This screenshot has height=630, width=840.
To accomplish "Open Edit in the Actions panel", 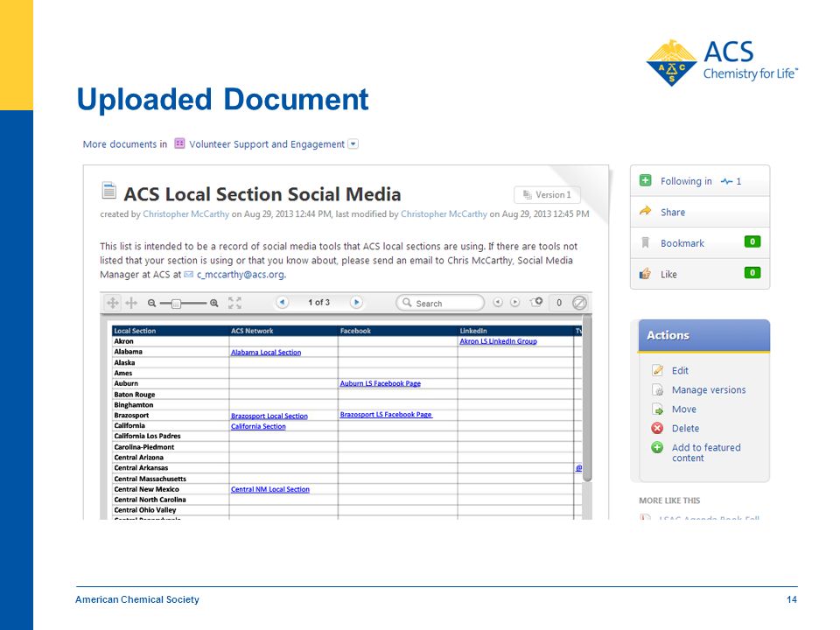I will tap(680, 371).
